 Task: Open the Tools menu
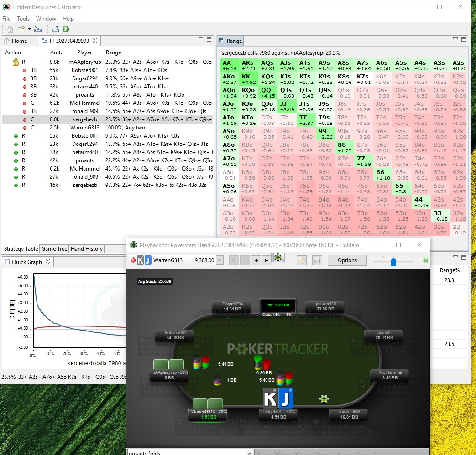[23, 19]
